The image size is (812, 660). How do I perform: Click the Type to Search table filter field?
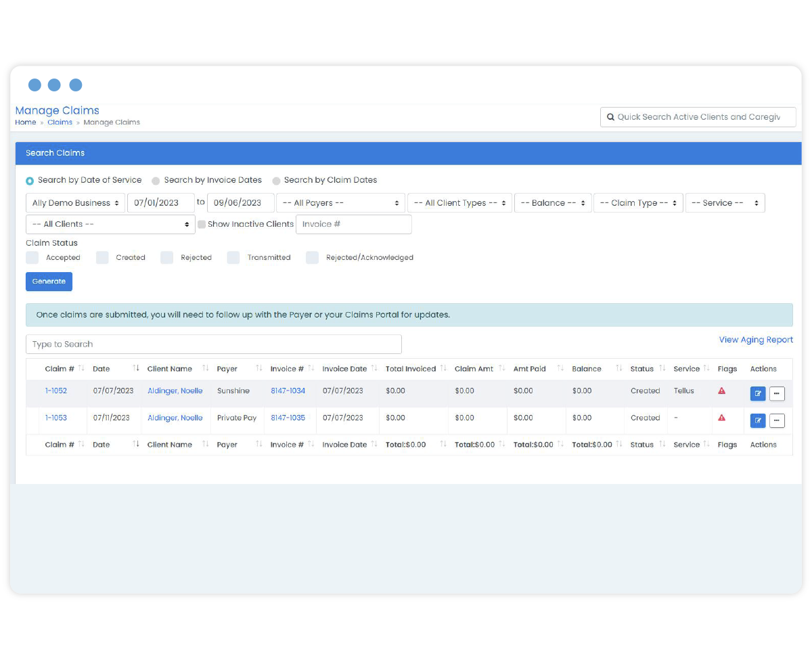pos(213,344)
